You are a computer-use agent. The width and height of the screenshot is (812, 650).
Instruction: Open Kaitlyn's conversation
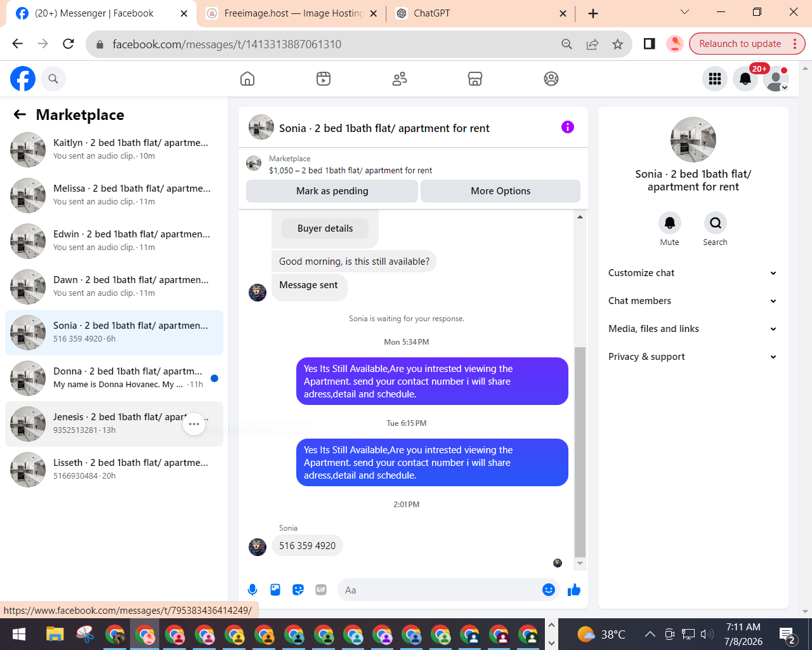[114, 150]
